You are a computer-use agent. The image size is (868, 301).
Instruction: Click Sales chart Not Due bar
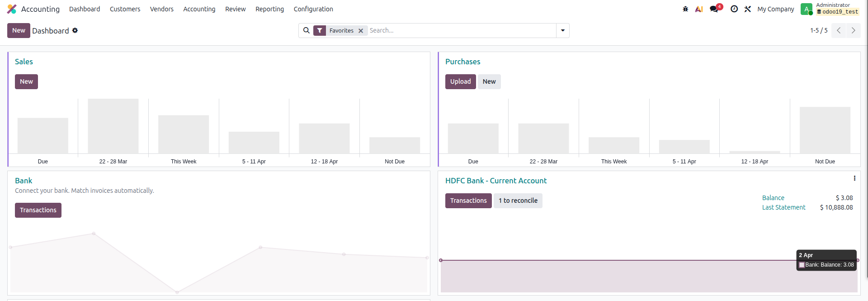point(395,145)
